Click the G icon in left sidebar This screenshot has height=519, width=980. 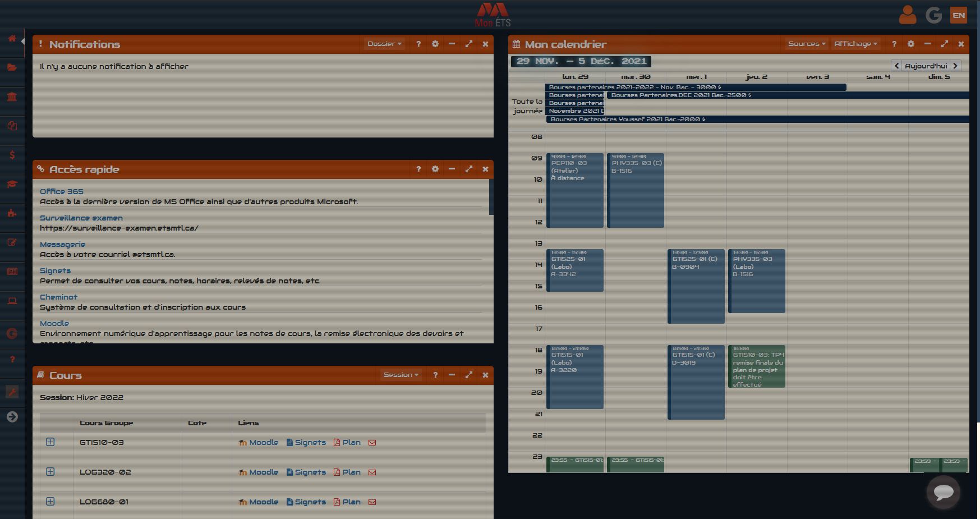coord(12,333)
